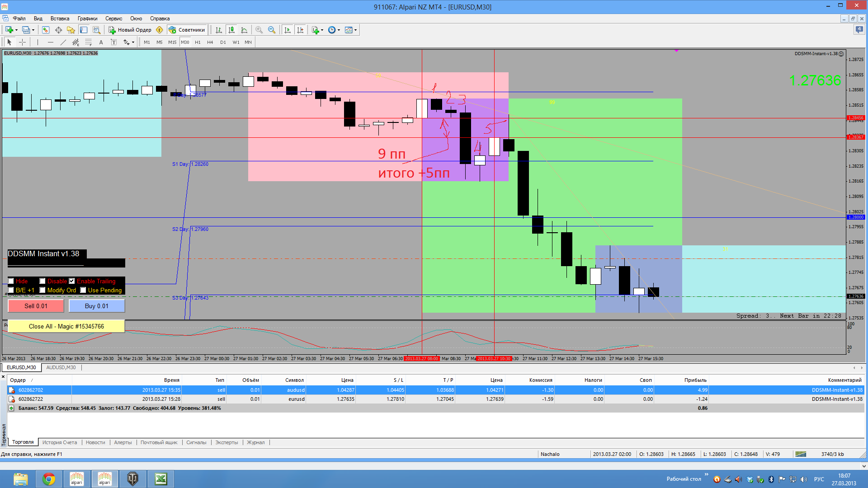This screenshot has width=868, height=488.
Task: Select the Text 'A' tool
Action: pos(101,42)
